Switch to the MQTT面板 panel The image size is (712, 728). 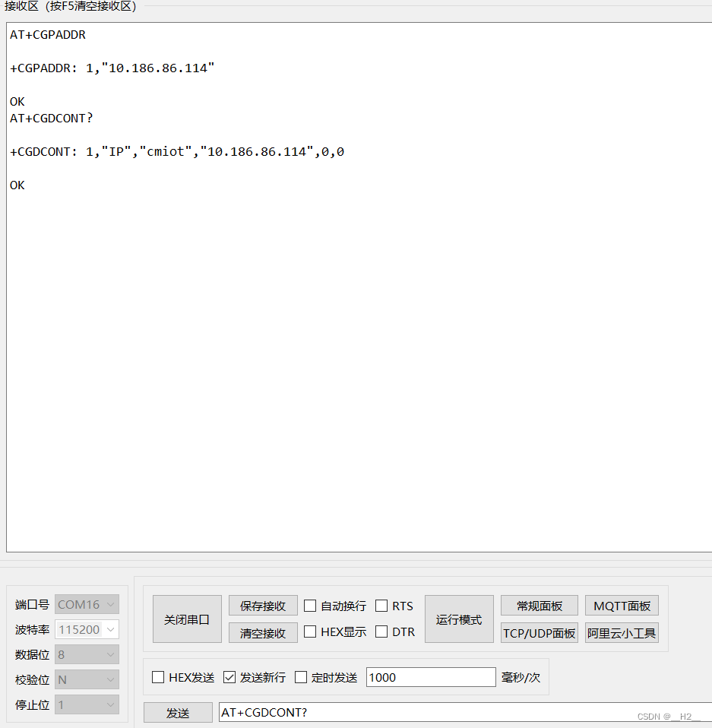622,606
